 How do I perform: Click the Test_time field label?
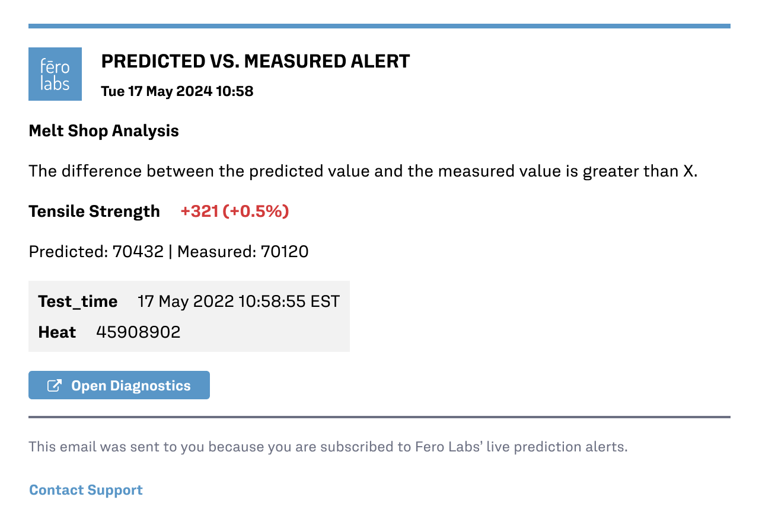(x=78, y=302)
